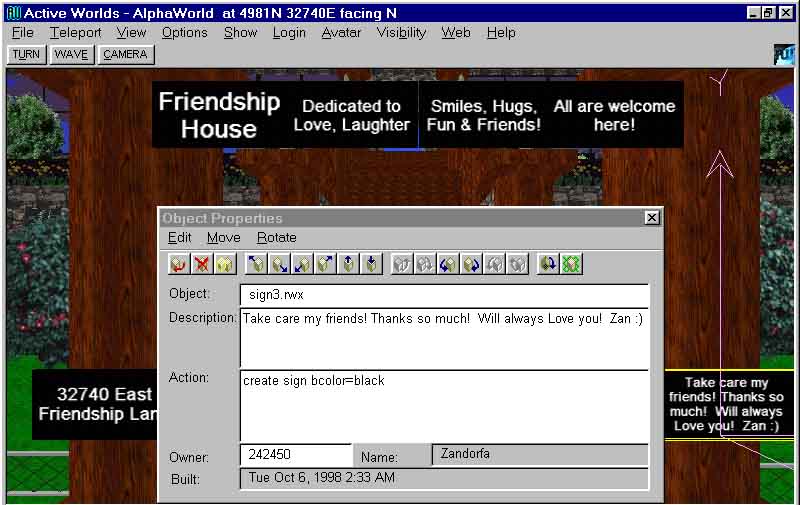Click dark cube icon with blue circular arrow
Screen dimensions: 800x505
coord(548,264)
